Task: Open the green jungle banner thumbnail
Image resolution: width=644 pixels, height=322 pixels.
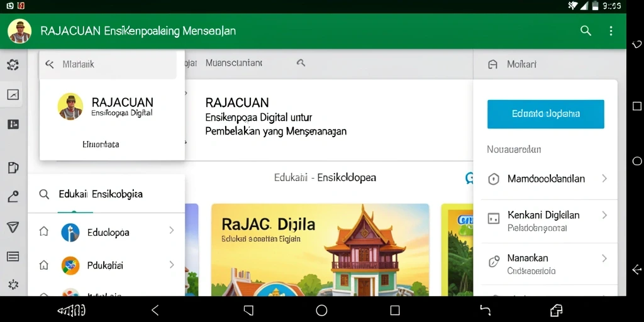Action: coord(457,250)
